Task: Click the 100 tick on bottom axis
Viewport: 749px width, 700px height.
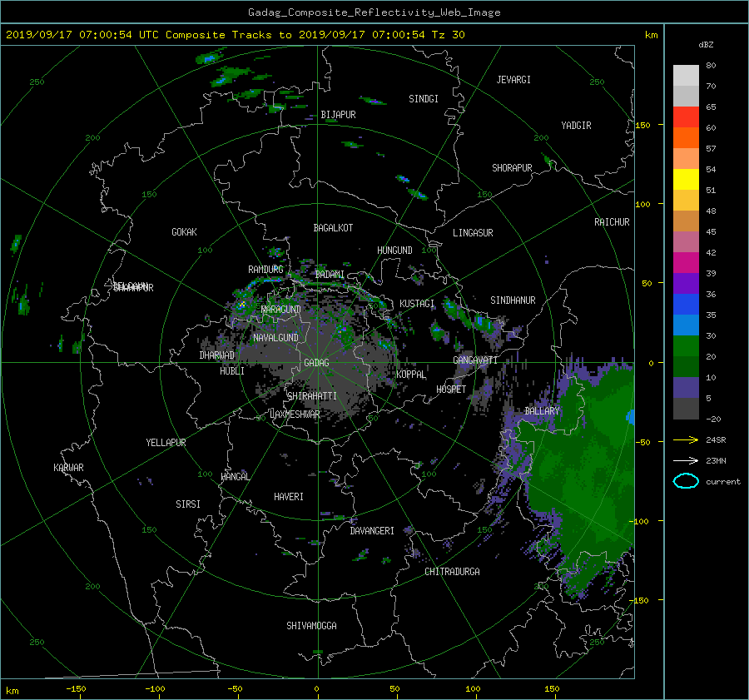Action: pyautogui.click(x=473, y=689)
